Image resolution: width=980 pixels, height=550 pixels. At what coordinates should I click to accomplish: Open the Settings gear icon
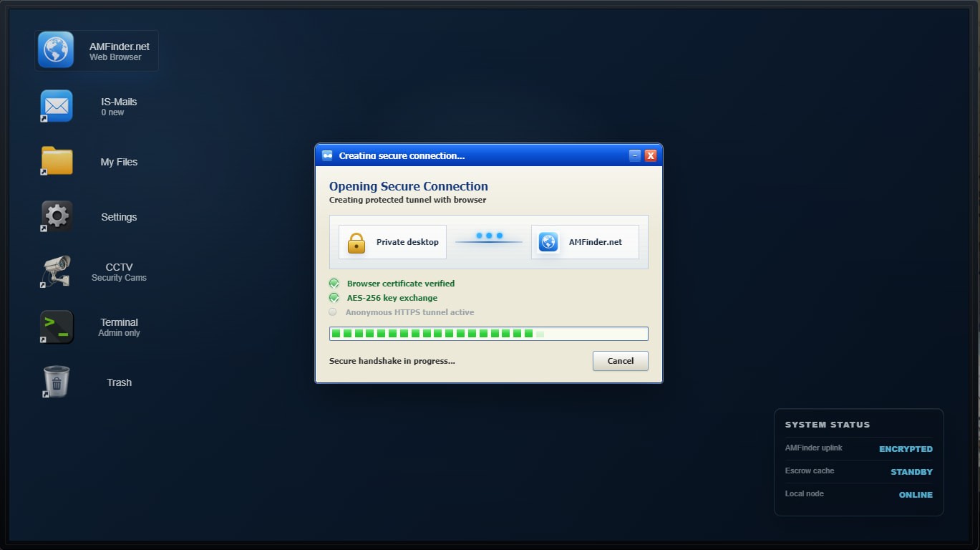(x=57, y=216)
